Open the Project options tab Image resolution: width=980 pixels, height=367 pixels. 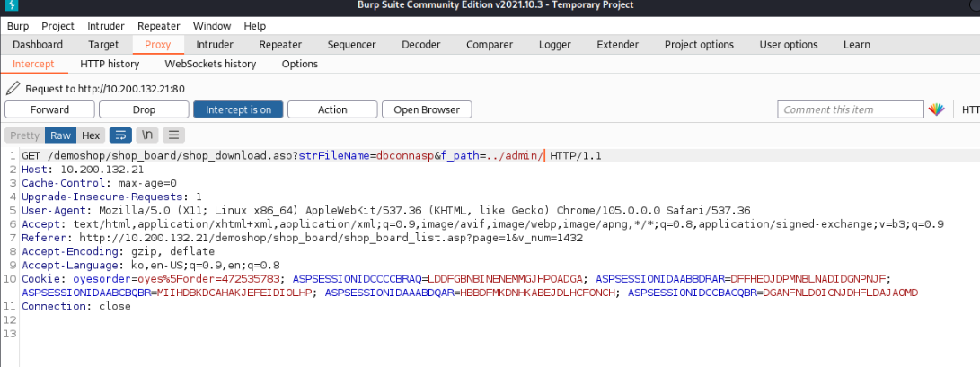pyautogui.click(x=700, y=45)
